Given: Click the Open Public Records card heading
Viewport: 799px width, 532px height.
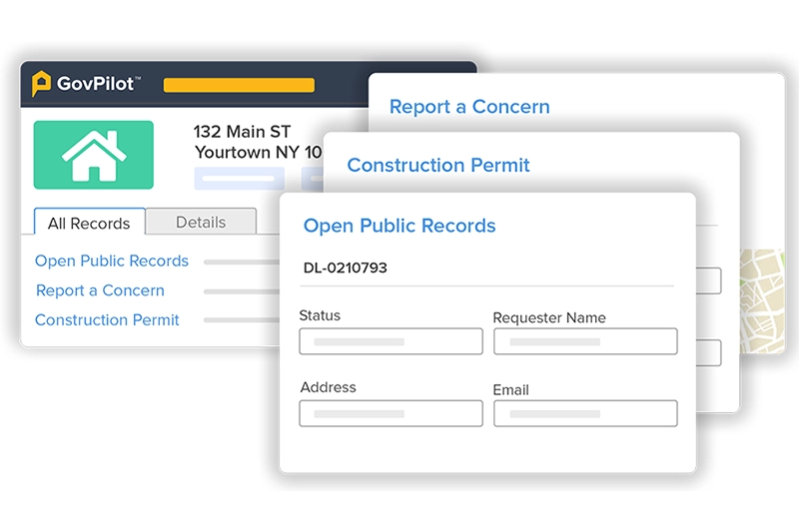Looking at the screenshot, I should [399, 226].
